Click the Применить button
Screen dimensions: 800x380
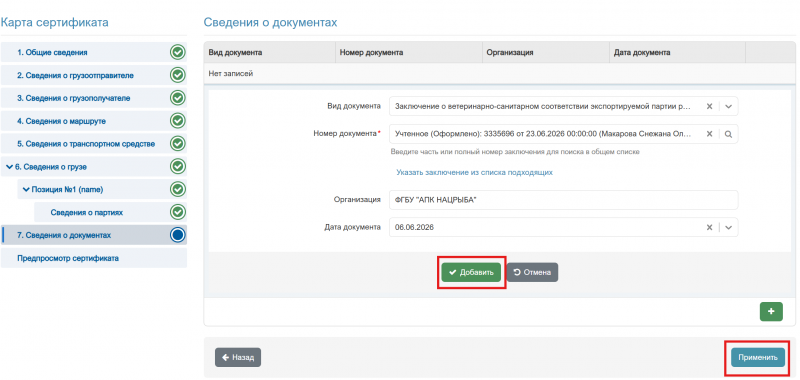pyautogui.click(x=757, y=358)
